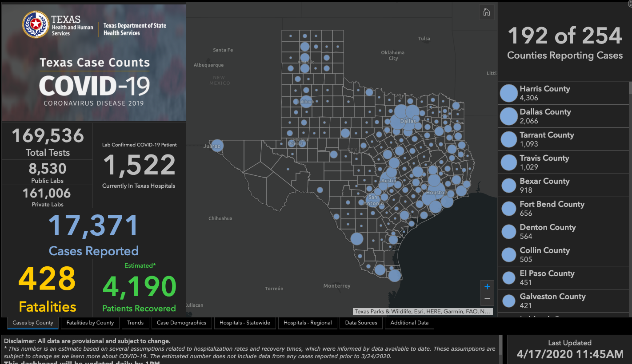Open the Case Demographics tab
Image resolution: width=632 pixels, height=364 pixels.
tap(181, 323)
